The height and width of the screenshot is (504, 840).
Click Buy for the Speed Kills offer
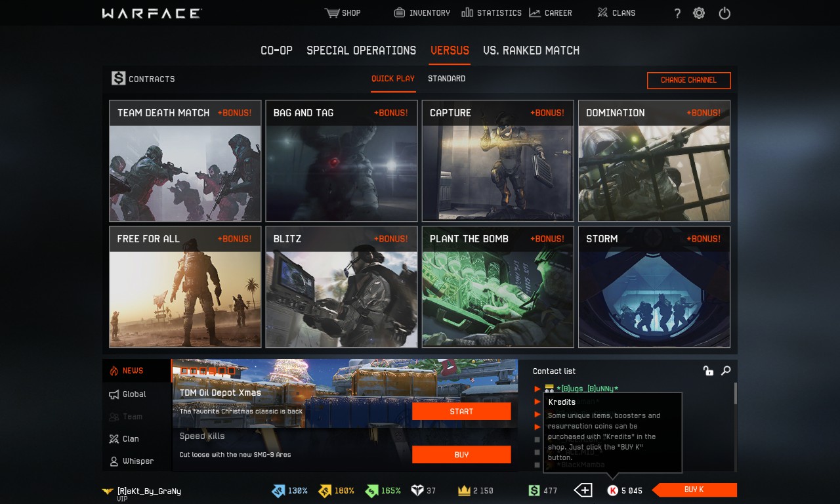point(461,455)
